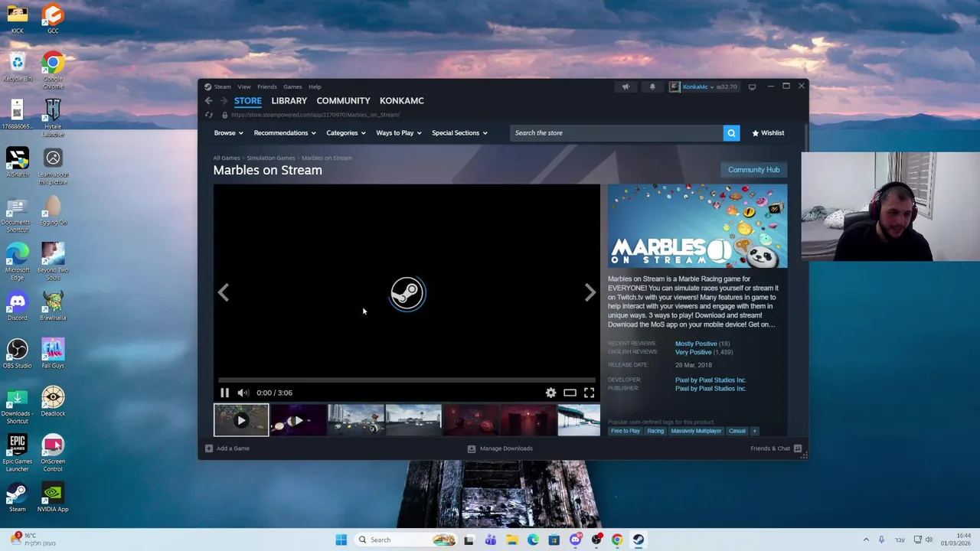Image resolution: width=980 pixels, height=551 pixels.
Task: Expand the Recommendations dropdown
Action: tap(285, 133)
